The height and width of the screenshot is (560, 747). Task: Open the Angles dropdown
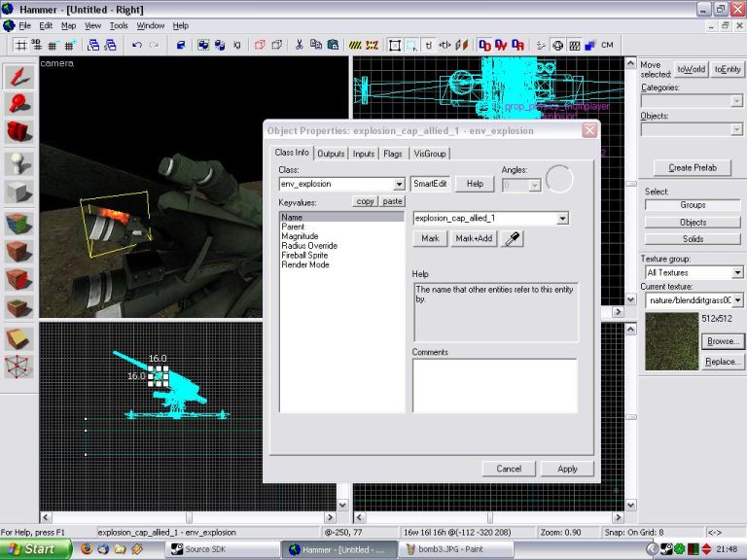pyautogui.click(x=535, y=185)
